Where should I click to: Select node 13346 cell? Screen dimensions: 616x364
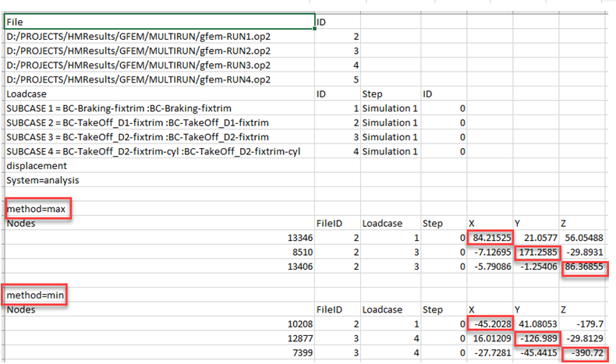pyautogui.click(x=159, y=238)
